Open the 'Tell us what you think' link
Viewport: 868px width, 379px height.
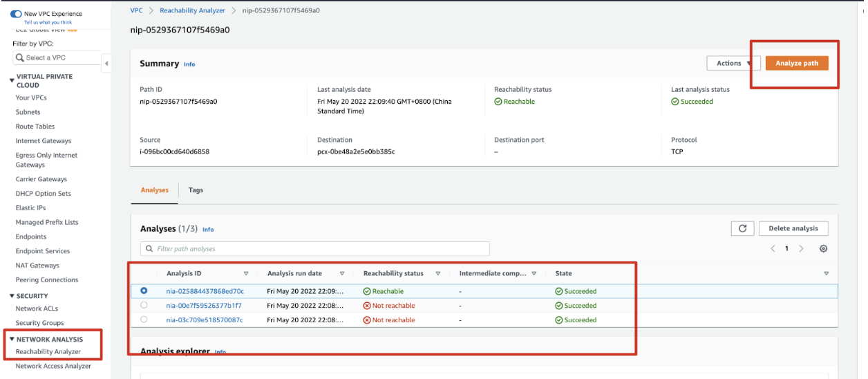pos(48,22)
